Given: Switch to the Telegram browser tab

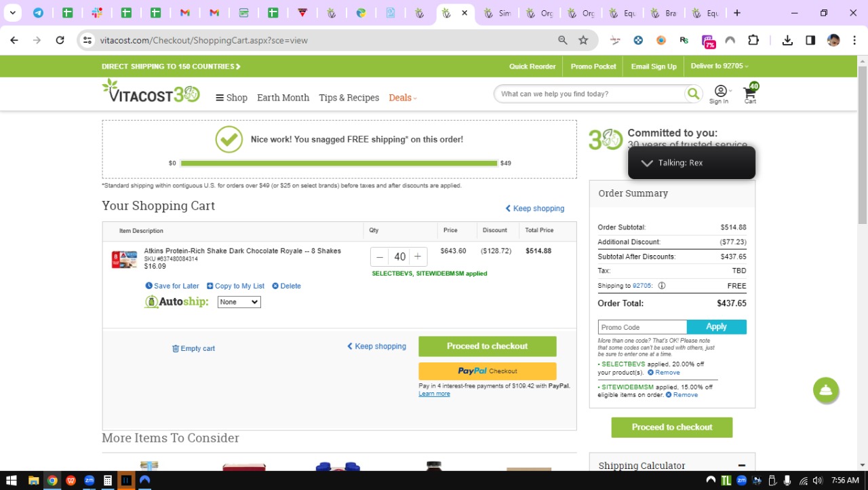Looking at the screenshot, I should pos(39,13).
